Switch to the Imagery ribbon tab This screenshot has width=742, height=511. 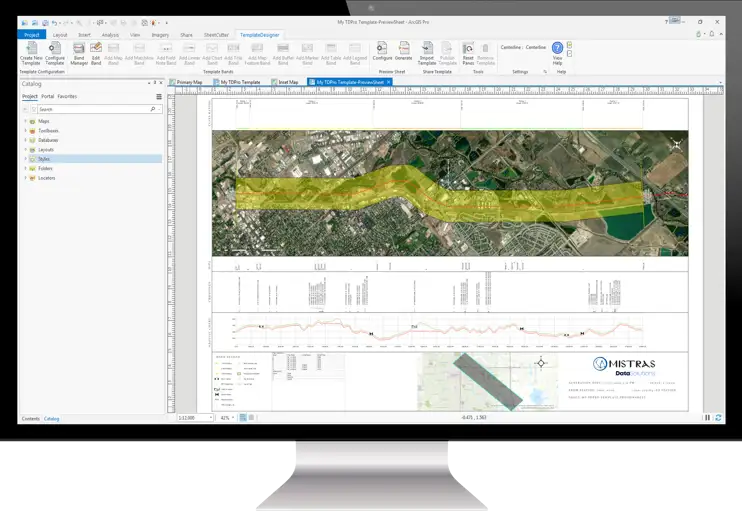coord(160,35)
